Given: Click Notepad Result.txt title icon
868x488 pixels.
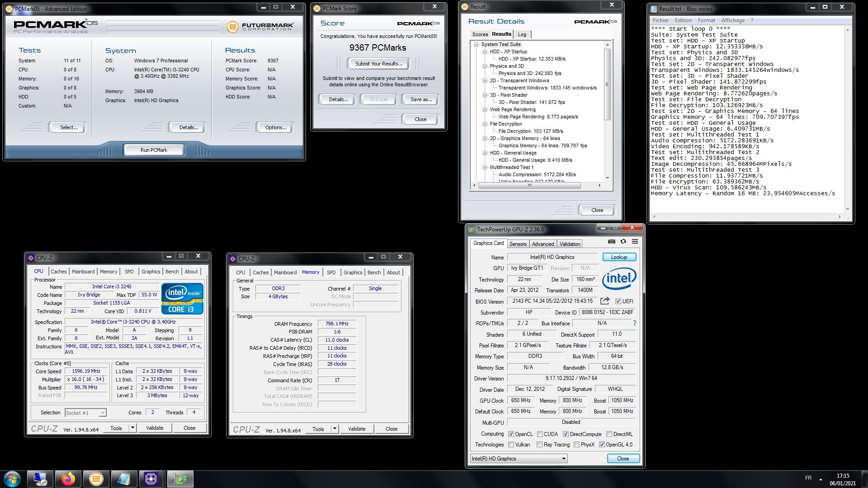Looking at the screenshot, I should (x=654, y=9).
